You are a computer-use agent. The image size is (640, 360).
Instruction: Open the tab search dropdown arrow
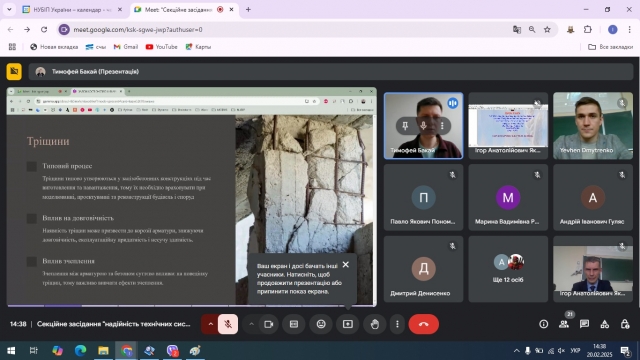point(9,9)
